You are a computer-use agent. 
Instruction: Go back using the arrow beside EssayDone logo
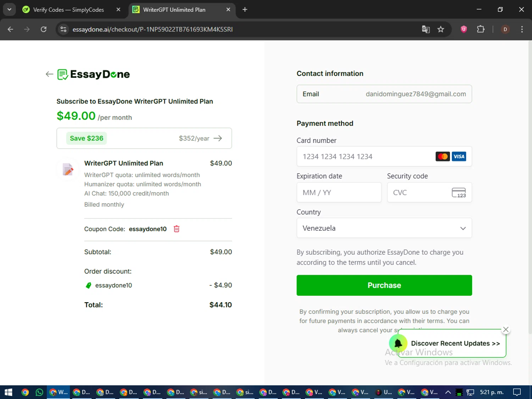click(49, 74)
